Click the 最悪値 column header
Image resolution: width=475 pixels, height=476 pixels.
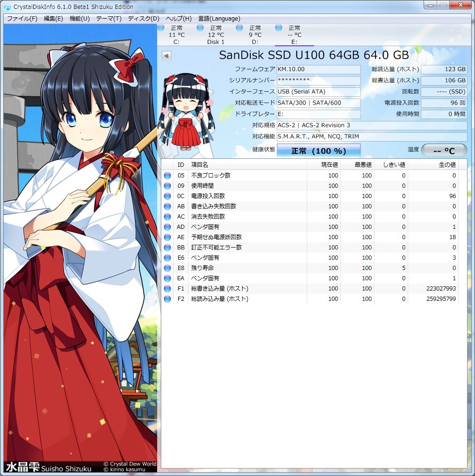(357, 164)
